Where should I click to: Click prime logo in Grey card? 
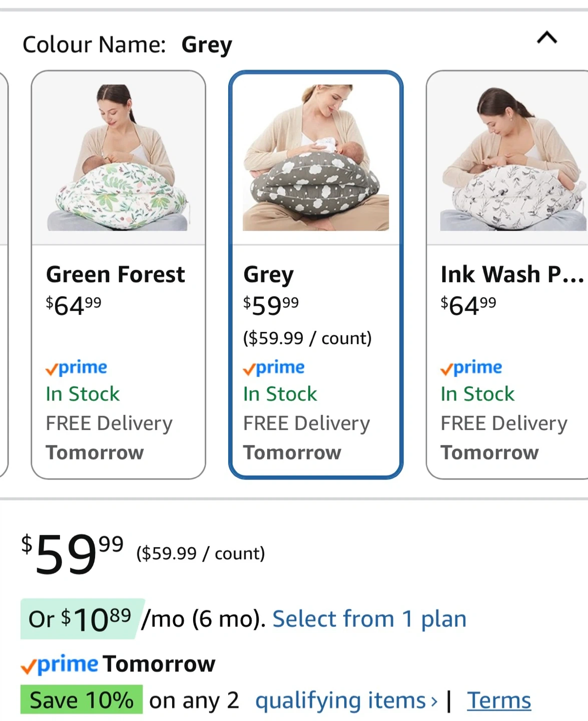pyautogui.click(x=274, y=368)
